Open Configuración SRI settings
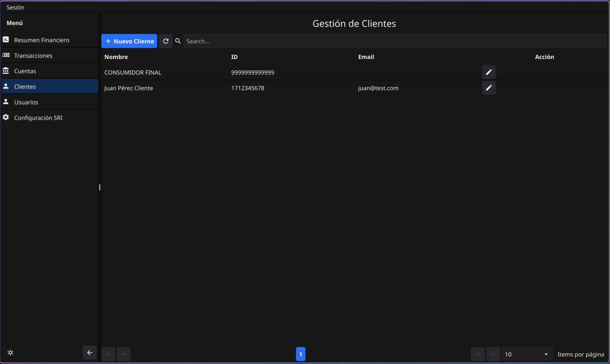The image size is (610, 364). (x=38, y=118)
